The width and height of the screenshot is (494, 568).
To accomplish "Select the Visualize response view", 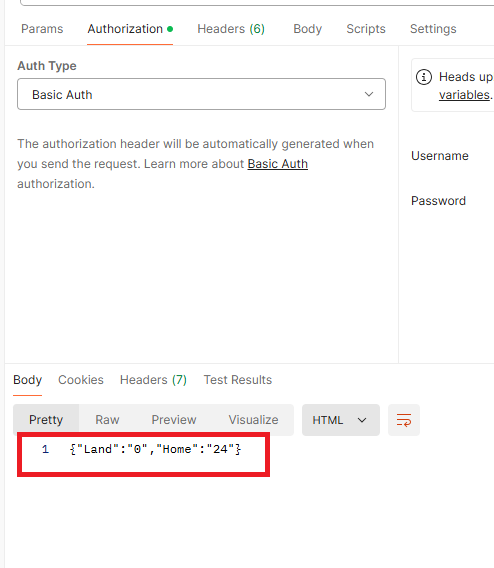I will coord(254,420).
